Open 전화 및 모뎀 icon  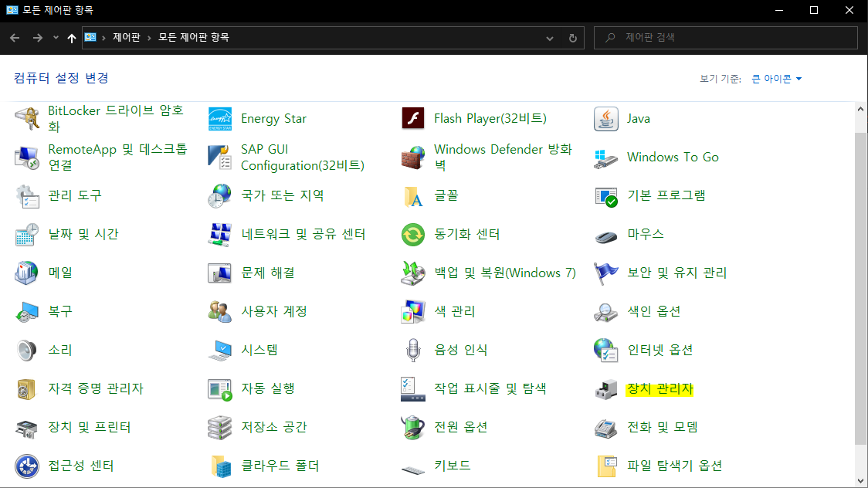[x=606, y=428]
